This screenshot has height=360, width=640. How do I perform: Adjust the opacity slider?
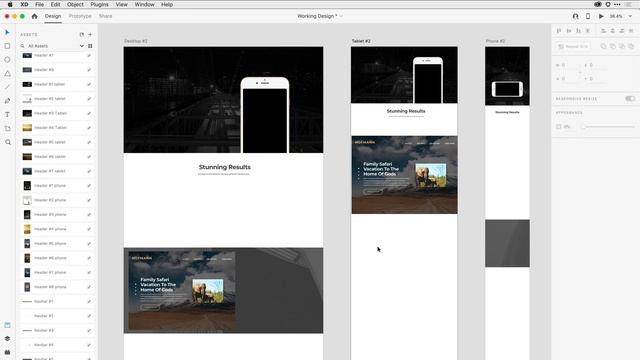608,127
